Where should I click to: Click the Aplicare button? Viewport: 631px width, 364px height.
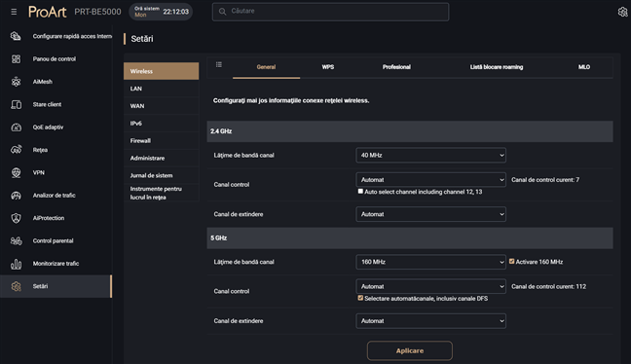[x=410, y=350]
